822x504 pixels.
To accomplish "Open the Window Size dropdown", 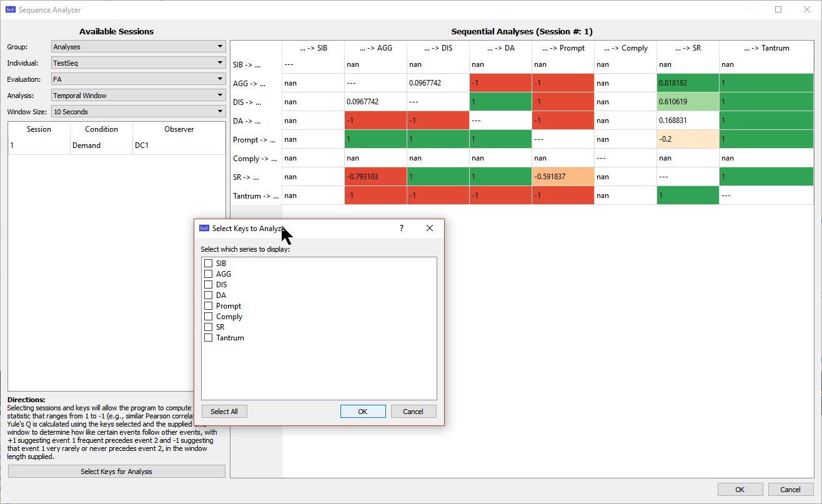I will coord(138,112).
